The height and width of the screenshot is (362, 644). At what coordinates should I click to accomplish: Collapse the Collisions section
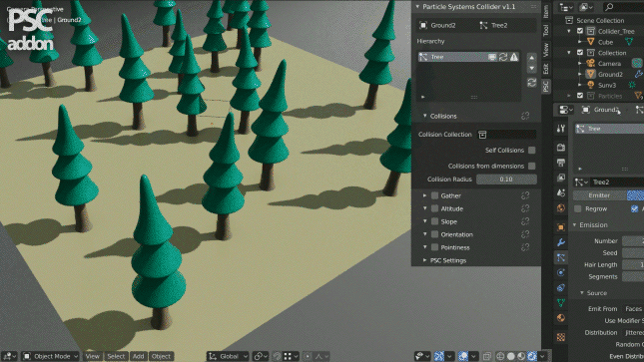424,116
